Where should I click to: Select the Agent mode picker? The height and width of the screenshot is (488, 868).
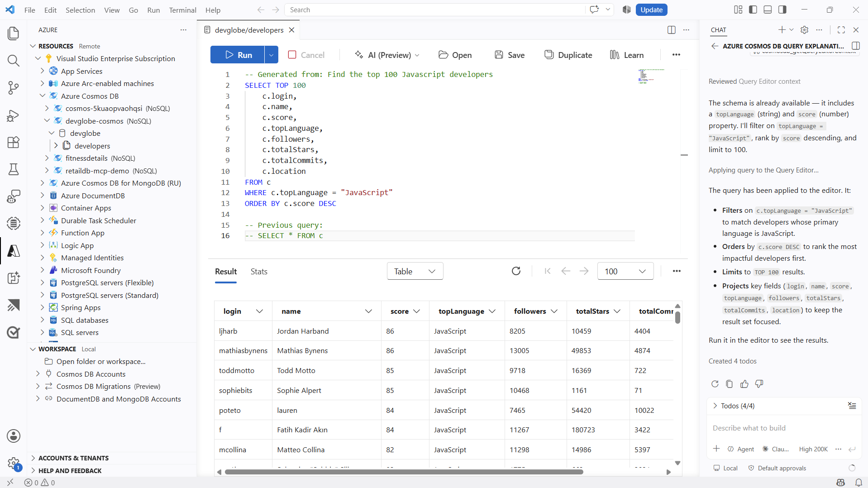[741, 449]
